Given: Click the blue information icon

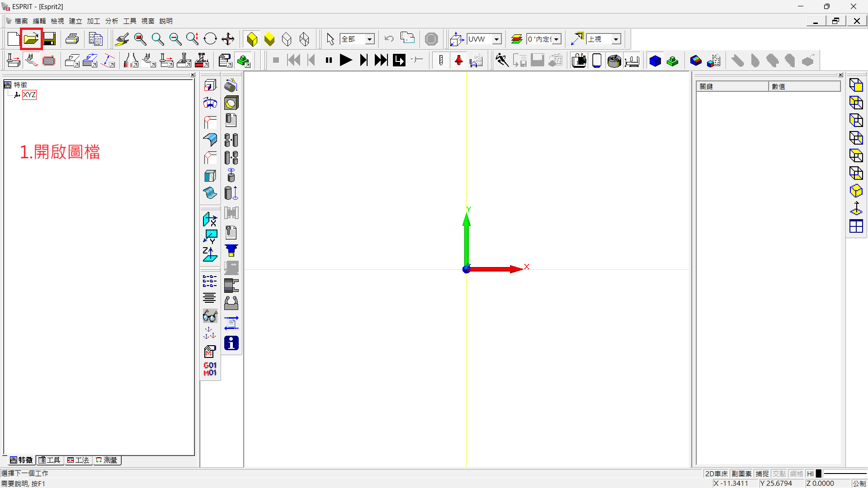Looking at the screenshot, I should (231, 343).
